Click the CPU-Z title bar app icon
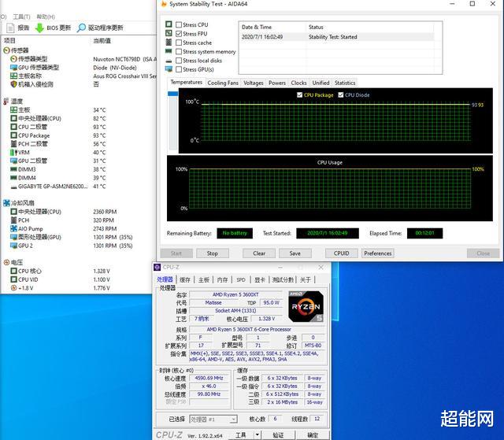 157,267
